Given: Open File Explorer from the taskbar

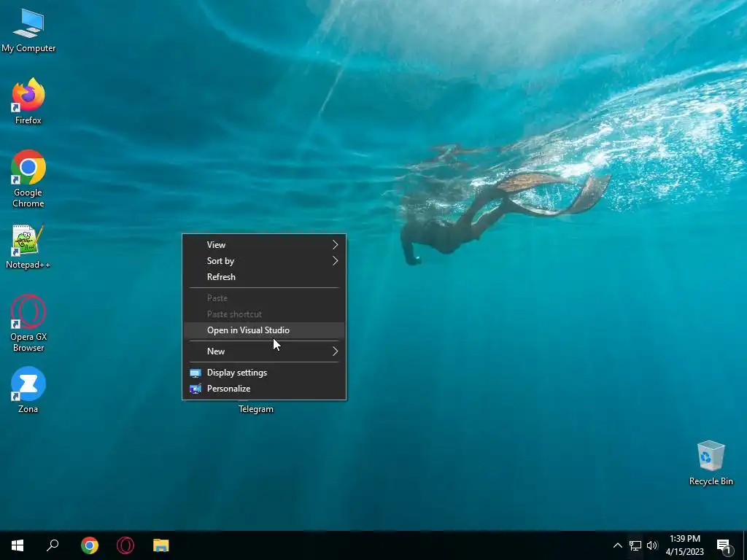Looking at the screenshot, I should 161,545.
